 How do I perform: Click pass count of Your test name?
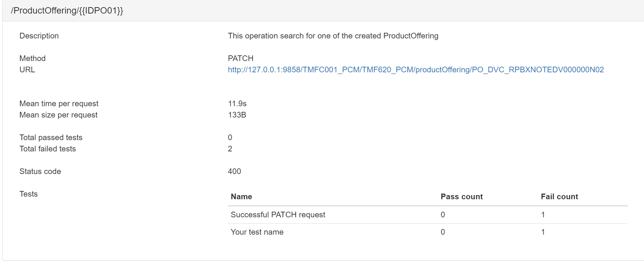(x=443, y=232)
